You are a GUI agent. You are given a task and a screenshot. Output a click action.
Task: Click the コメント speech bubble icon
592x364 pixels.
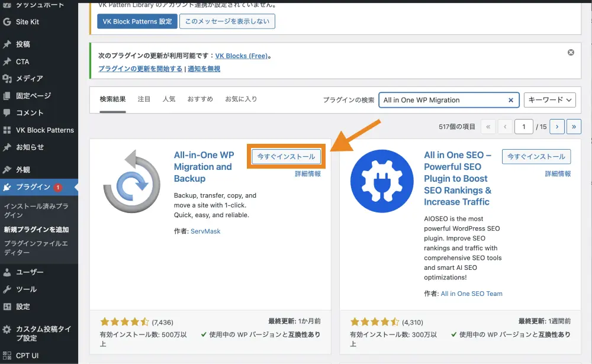pos(7,113)
